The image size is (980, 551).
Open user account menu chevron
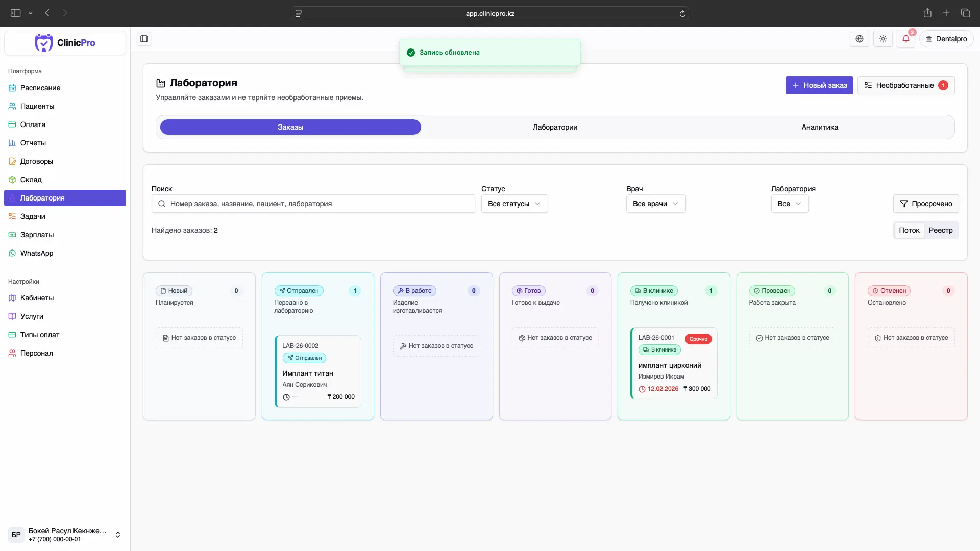point(118,535)
